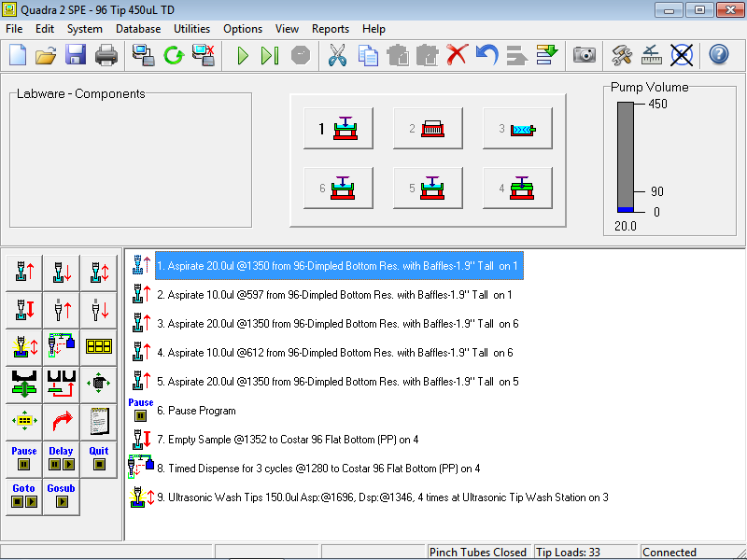Open the Options menu
This screenshot has height=560, width=747.
[243, 29]
